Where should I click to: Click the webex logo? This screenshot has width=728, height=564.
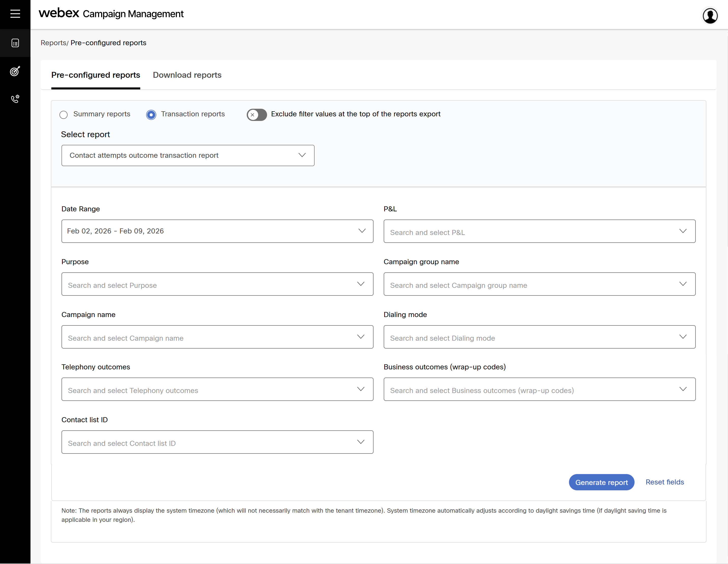click(59, 13)
